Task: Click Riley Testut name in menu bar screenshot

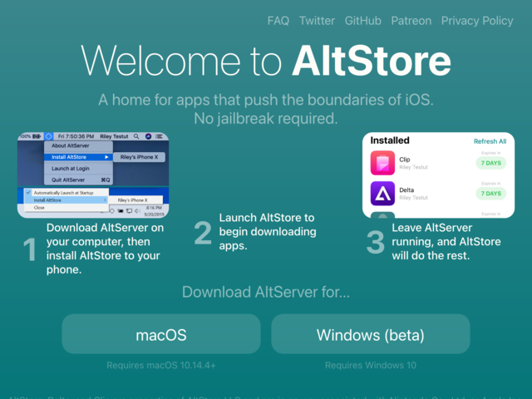Action: click(114, 136)
